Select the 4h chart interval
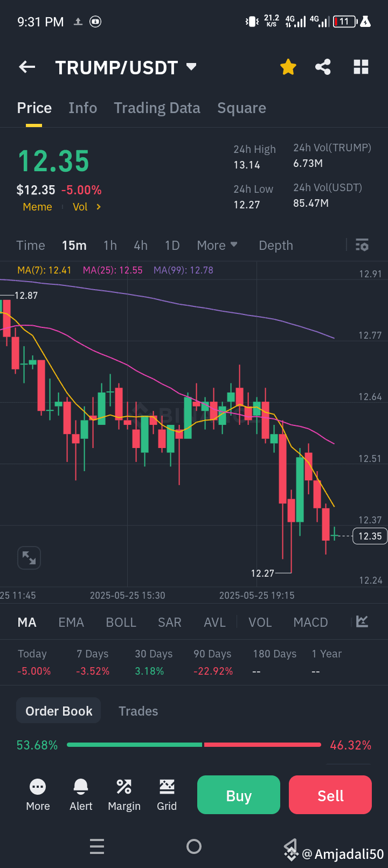 141,246
